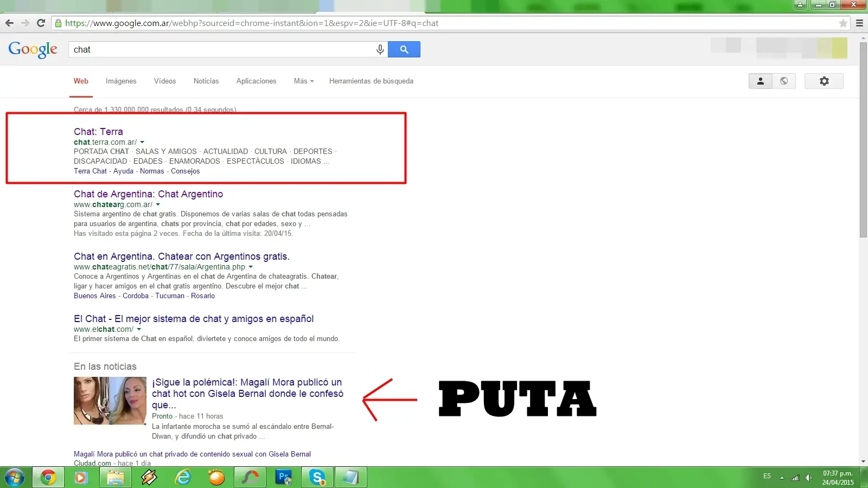The height and width of the screenshot is (488, 868).
Task: Switch to the Noticias tab
Action: [x=206, y=81]
